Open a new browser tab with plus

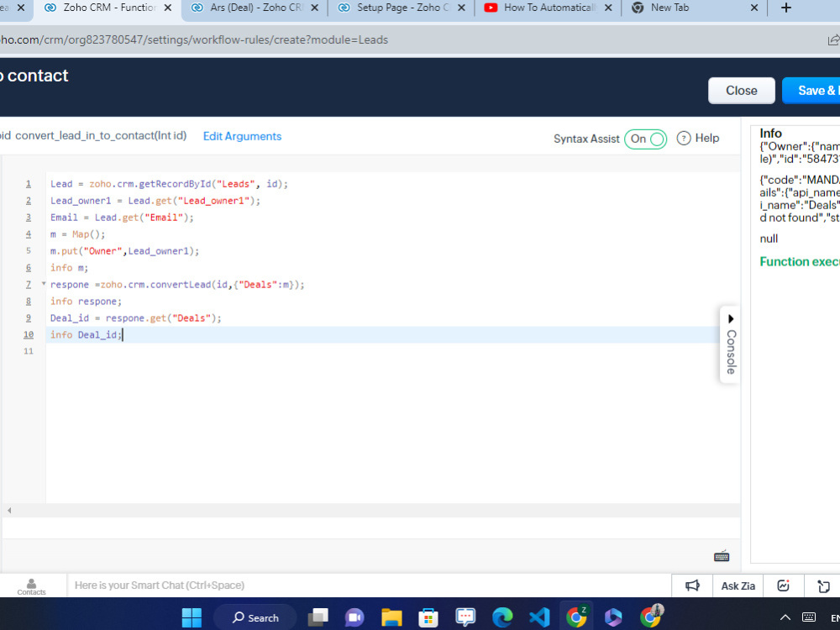click(786, 8)
